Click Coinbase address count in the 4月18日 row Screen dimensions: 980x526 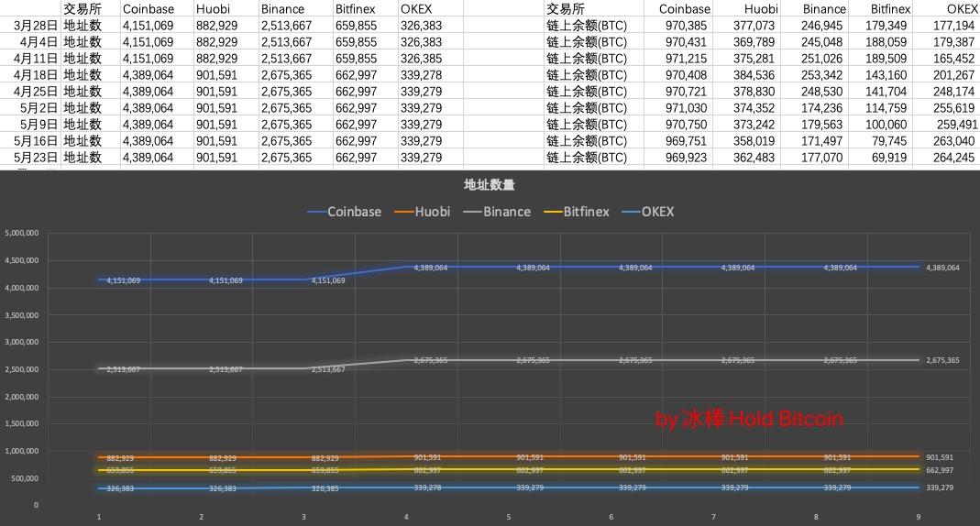(149, 75)
